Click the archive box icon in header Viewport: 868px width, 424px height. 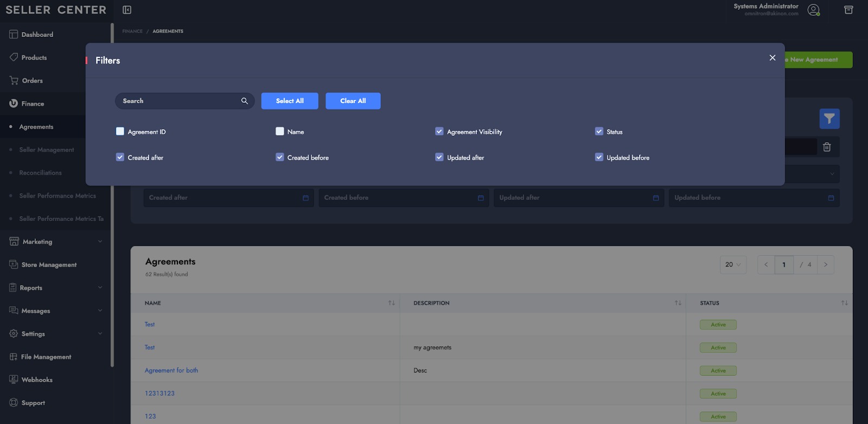pyautogui.click(x=848, y=10)
